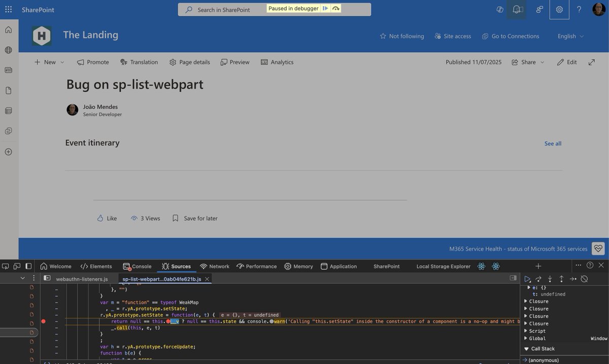Image resolution: width=609 pixels, height=364 pixels.
Task: Go to Home in left app bar
Action: click(8, 29)
